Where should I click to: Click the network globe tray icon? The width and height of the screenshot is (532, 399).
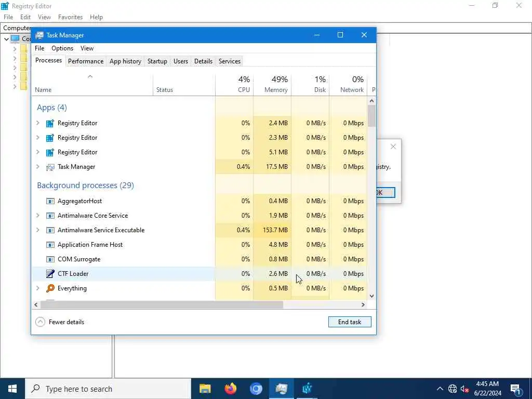coord(453,389)
